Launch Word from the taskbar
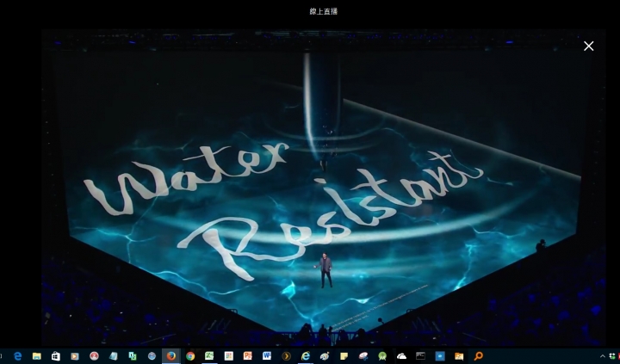Viewport: 620px width, 364px height. (266, 356)
